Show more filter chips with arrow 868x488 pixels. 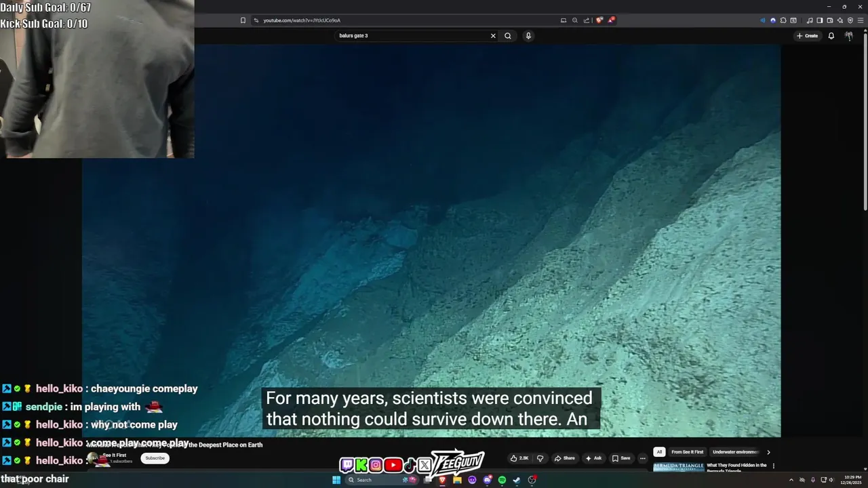768,452
